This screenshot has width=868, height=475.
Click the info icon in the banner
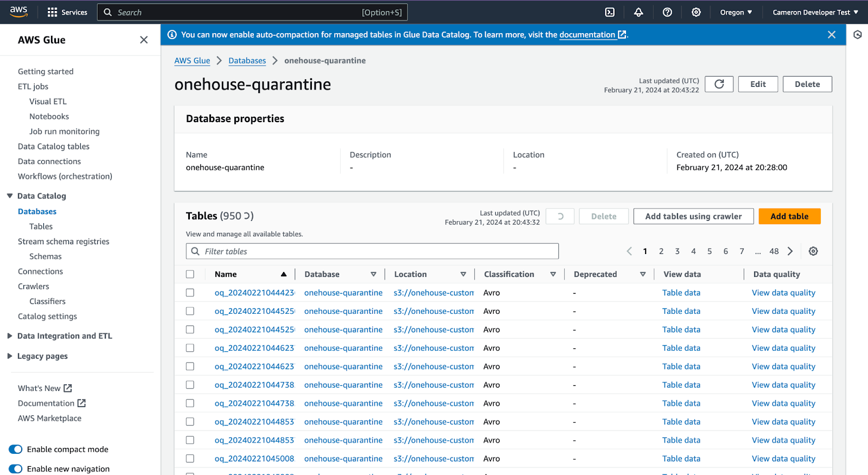click(172, 35)
